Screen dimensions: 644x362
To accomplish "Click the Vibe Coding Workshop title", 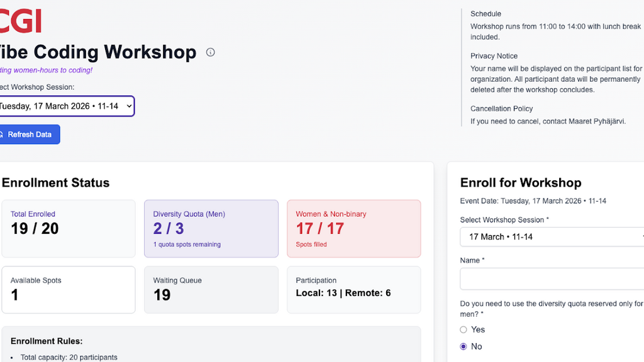I will (x=97, y=52).
